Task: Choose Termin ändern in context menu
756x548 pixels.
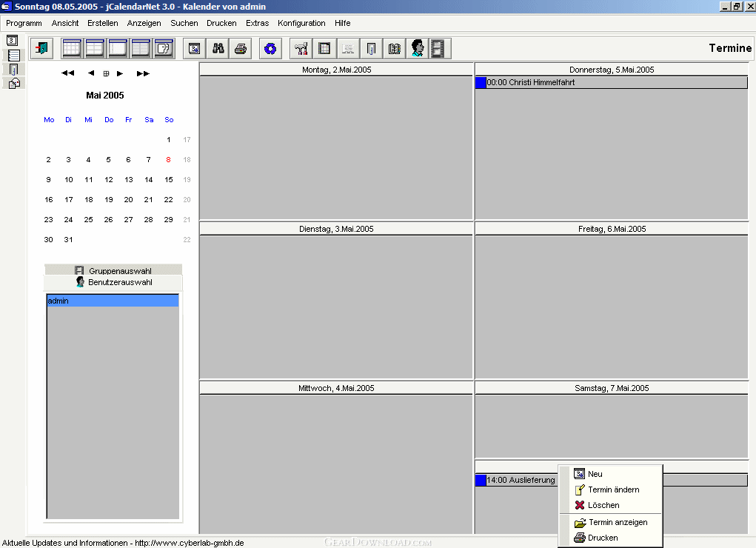Action: tap(610, 489)
